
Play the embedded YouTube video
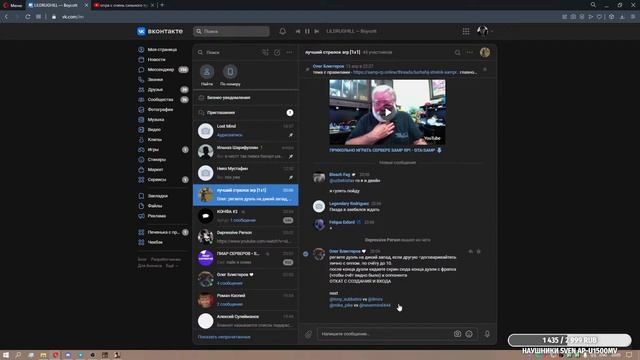tap(387, 112)
